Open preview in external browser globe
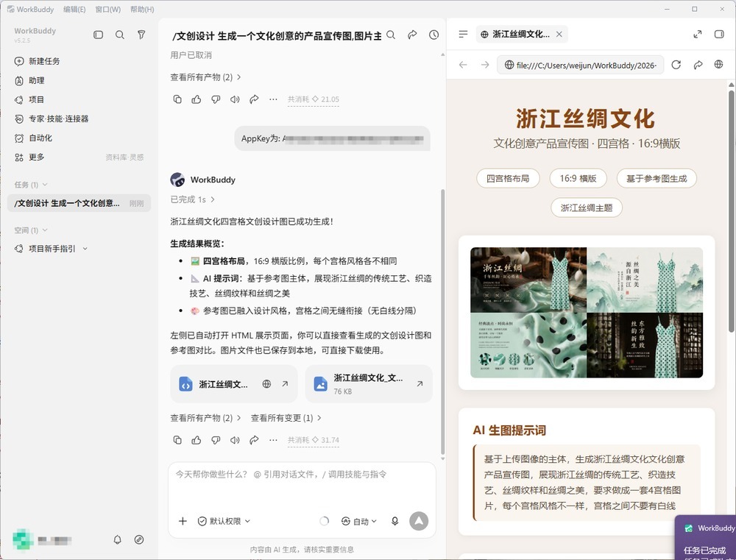736x560 pixels. coord(718,64)
